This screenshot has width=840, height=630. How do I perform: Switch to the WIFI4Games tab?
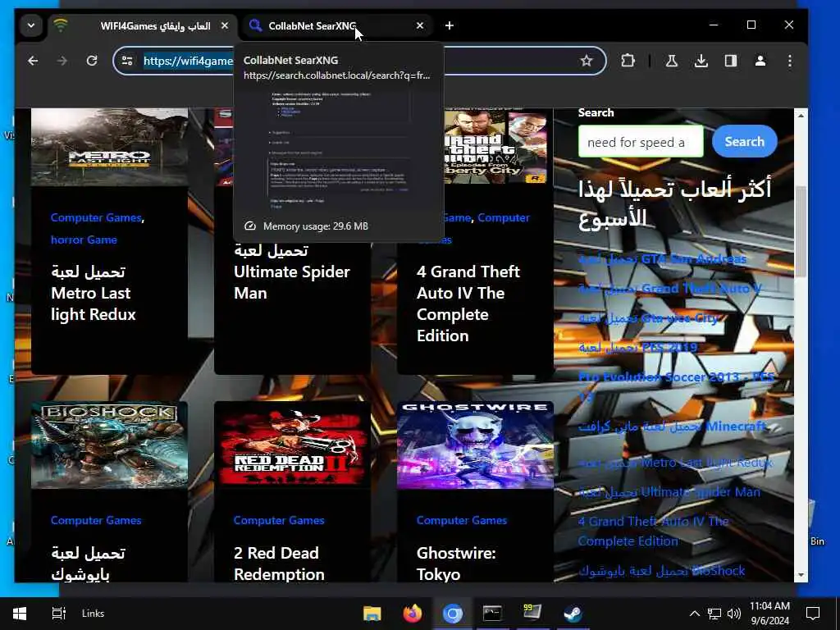(x=143, y=25)
